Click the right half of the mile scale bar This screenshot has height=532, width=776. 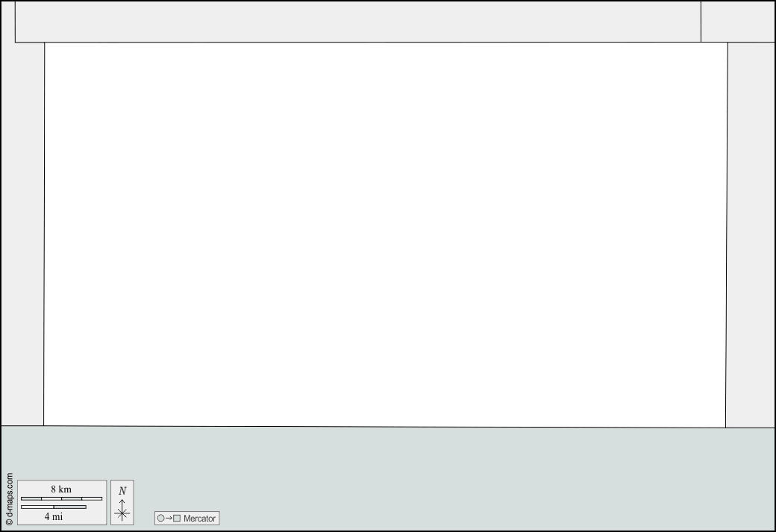pos(70,507)
